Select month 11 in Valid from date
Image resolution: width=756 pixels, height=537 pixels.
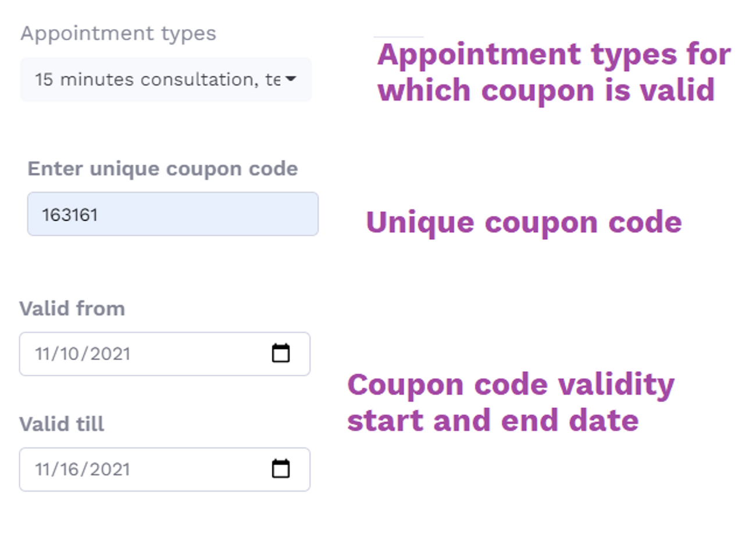42,354
